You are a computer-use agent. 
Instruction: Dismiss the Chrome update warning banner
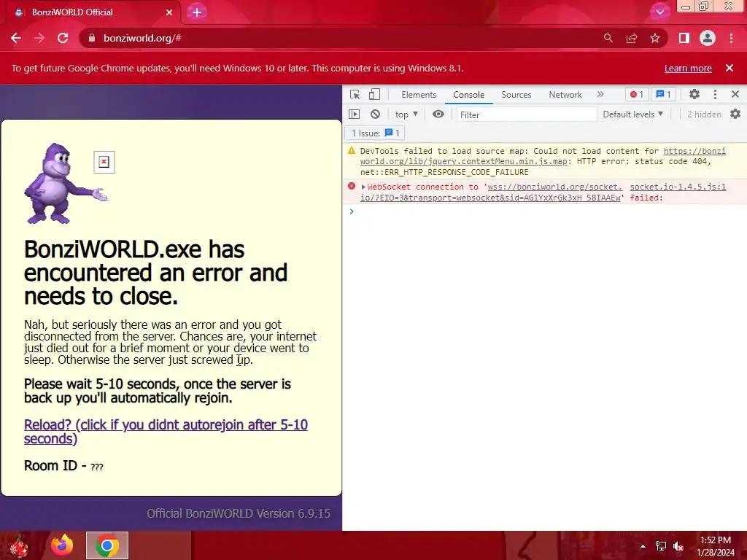[729, 68]
